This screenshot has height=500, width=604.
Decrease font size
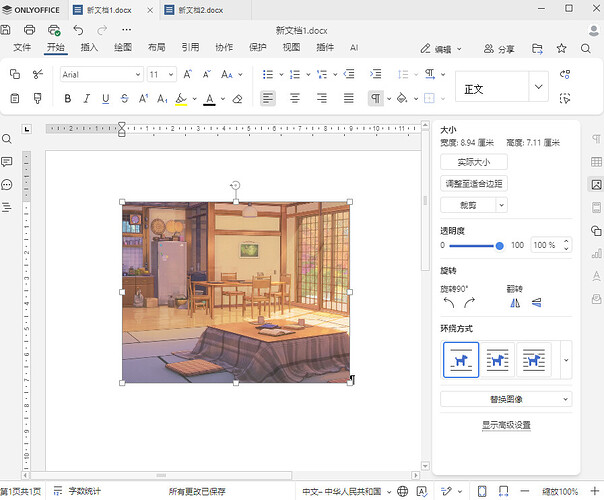(x=207, y=74)
